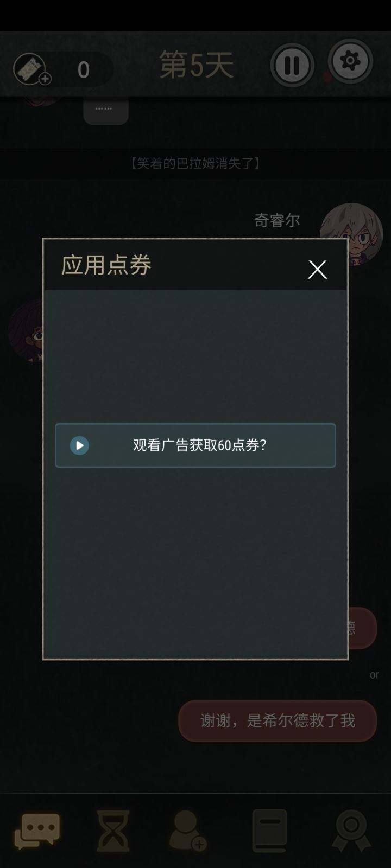The width and height of the screenshot is (391, 868).
Task: Tap the 第5天 day header
Action: (x=197, y=65)
